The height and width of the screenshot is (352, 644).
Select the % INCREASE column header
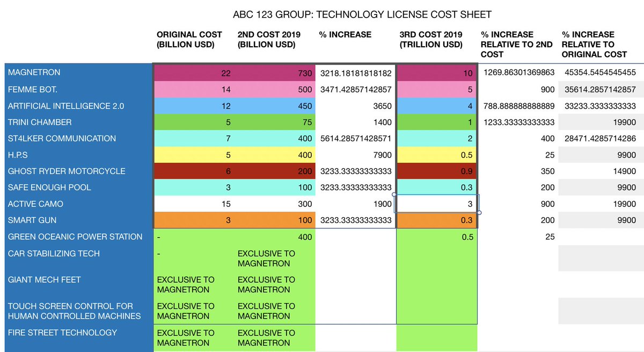[x=345, y=34]
